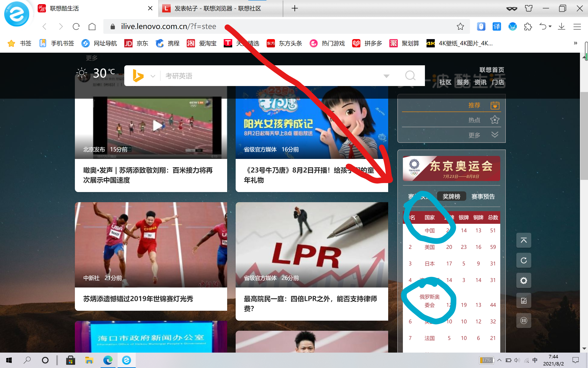The image size is (588, 368).
Task: Toggle the incognito mask icon
Action: (512, 9)
